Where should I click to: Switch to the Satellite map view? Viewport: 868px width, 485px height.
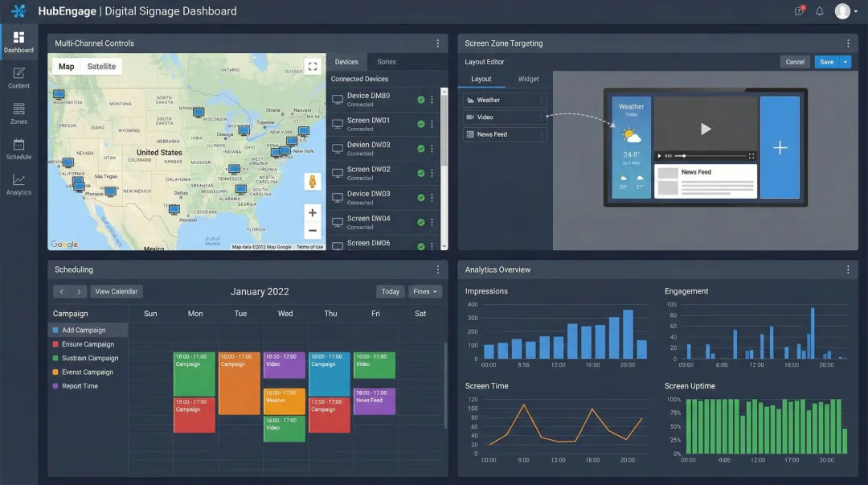[100, 67]
